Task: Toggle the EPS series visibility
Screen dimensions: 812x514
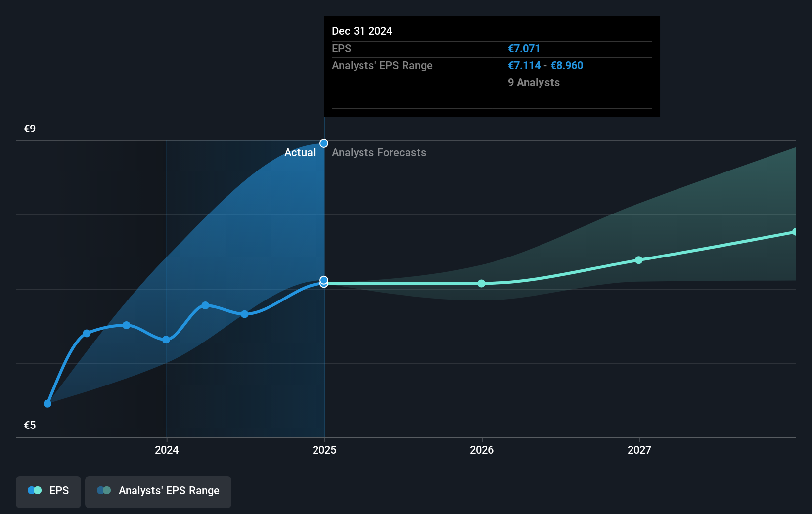Action: pyautogui.click(x=48, y=491)
